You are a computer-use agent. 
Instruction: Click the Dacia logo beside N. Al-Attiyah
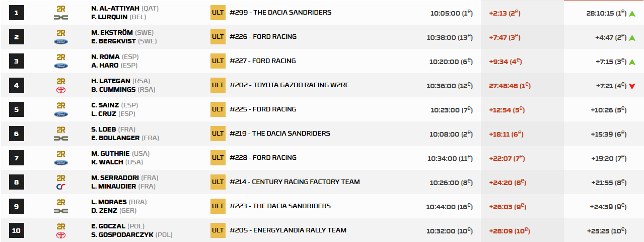click(61, 17)
